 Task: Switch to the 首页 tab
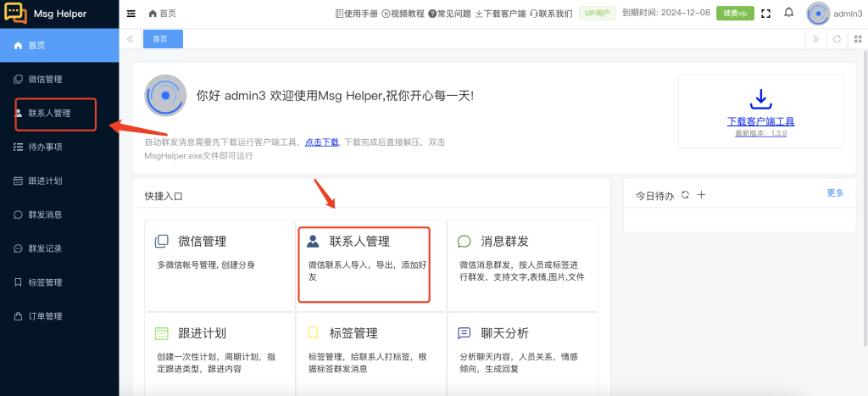pos(163,39)
